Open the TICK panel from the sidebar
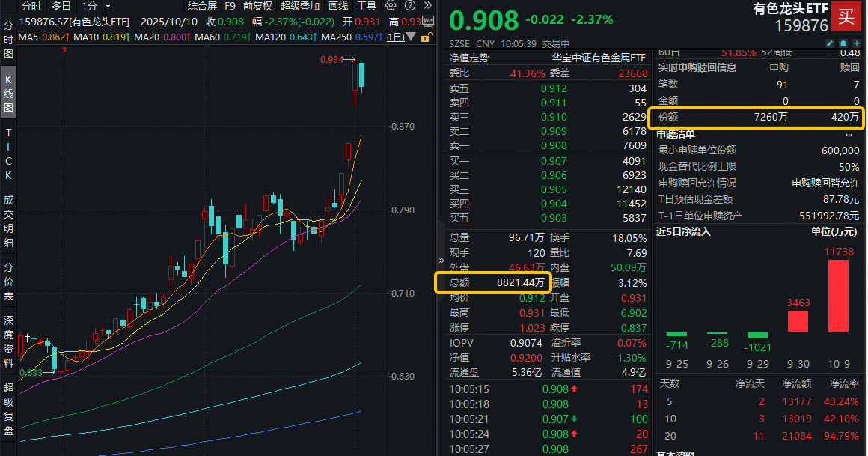 click(7, 156)
